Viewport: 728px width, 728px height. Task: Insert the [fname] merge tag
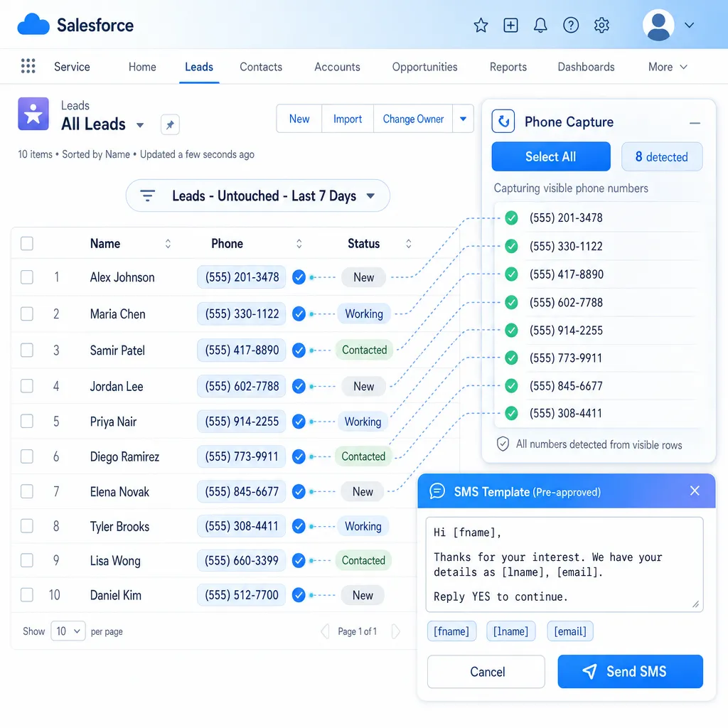[451, 631]
